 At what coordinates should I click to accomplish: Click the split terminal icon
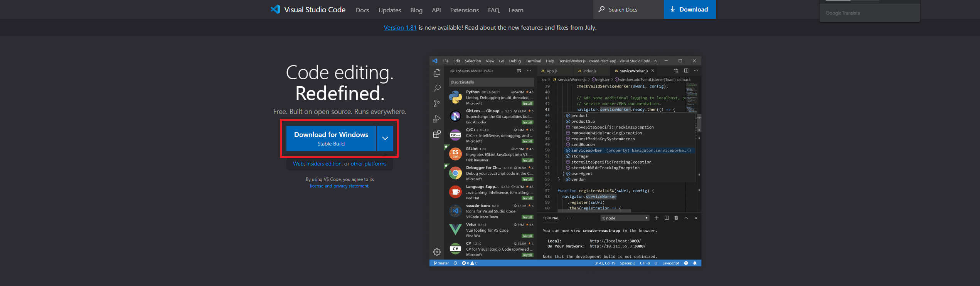667,218
